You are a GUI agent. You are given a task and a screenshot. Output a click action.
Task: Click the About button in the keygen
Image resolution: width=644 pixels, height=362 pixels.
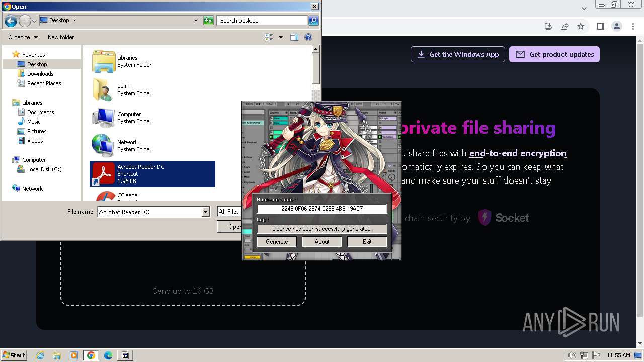tap(322, 242)
